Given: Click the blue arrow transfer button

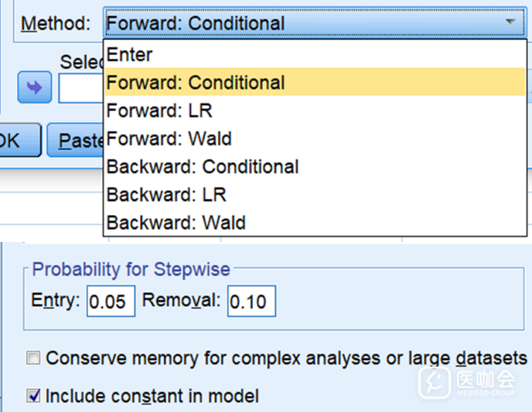Looking at the screenshot, I should (x=34, y=87).
